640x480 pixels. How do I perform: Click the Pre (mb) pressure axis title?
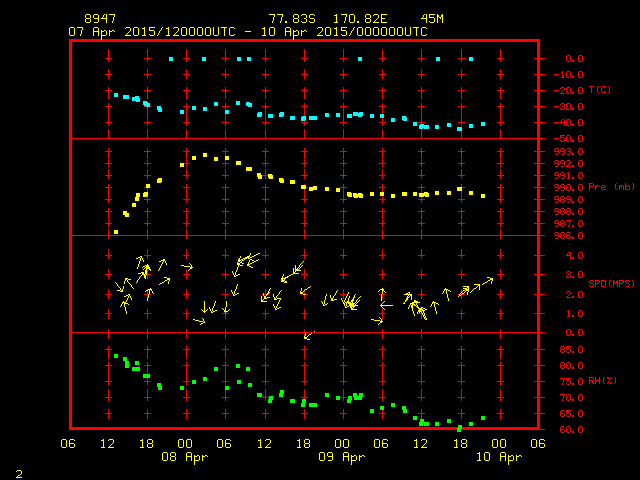611,187
